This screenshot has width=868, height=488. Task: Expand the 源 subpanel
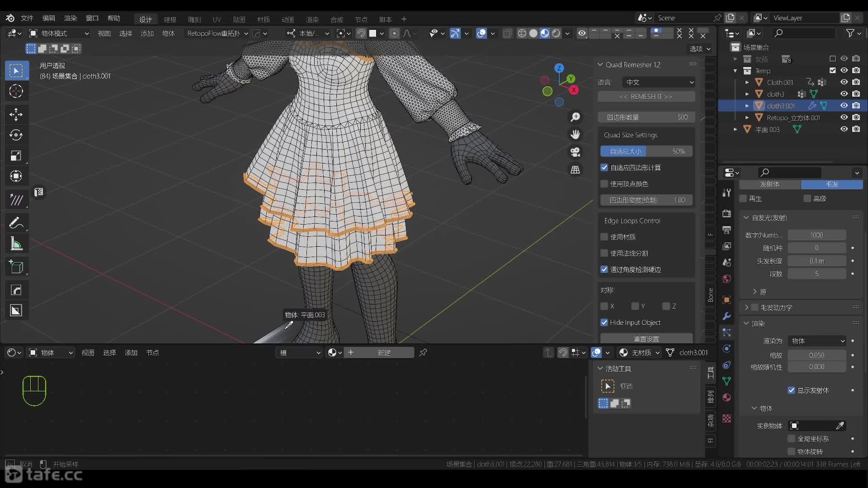pyautogui.click(x=755, y=292)
